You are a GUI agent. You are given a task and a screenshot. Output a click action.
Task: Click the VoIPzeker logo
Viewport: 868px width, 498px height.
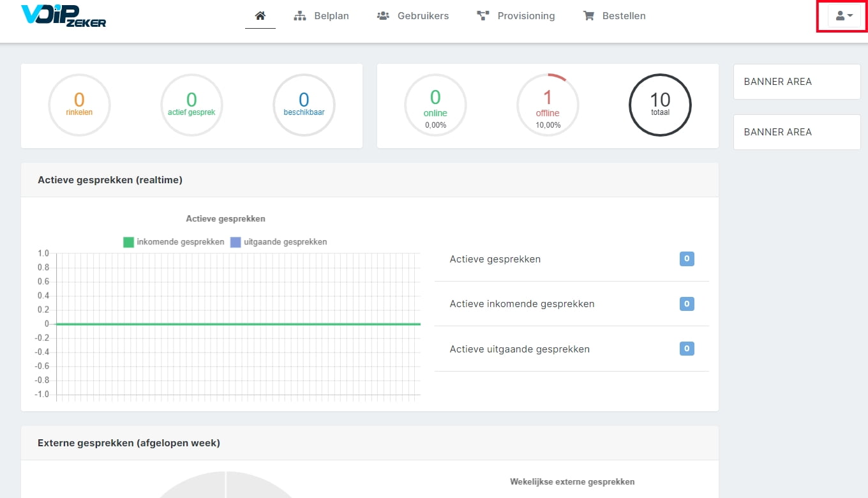click(x=63, y=15)
